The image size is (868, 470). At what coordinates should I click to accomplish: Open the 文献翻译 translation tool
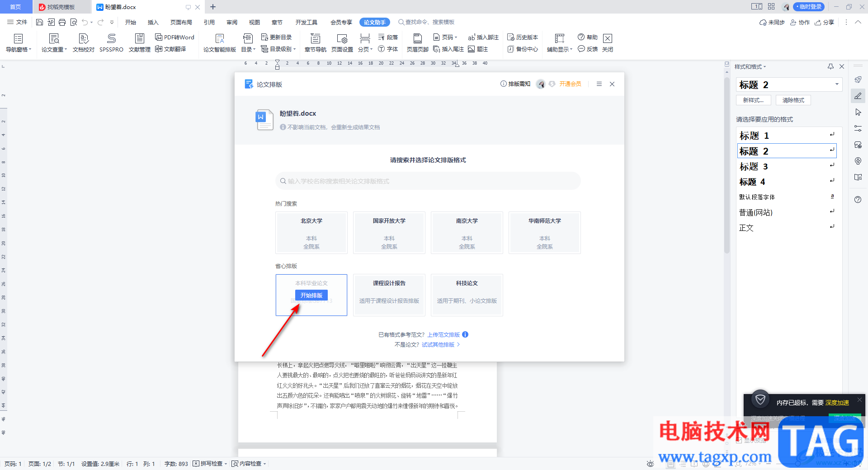[x=170, y=49]
